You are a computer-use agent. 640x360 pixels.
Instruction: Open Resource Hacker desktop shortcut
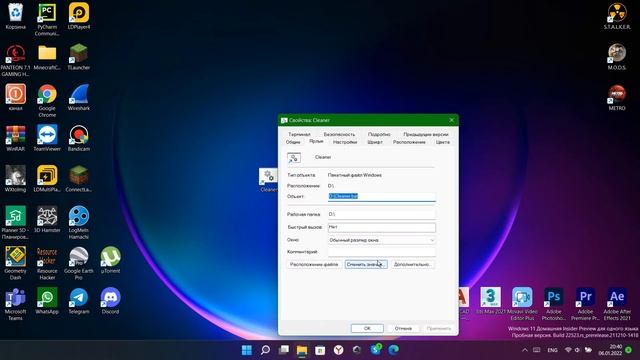47,263
